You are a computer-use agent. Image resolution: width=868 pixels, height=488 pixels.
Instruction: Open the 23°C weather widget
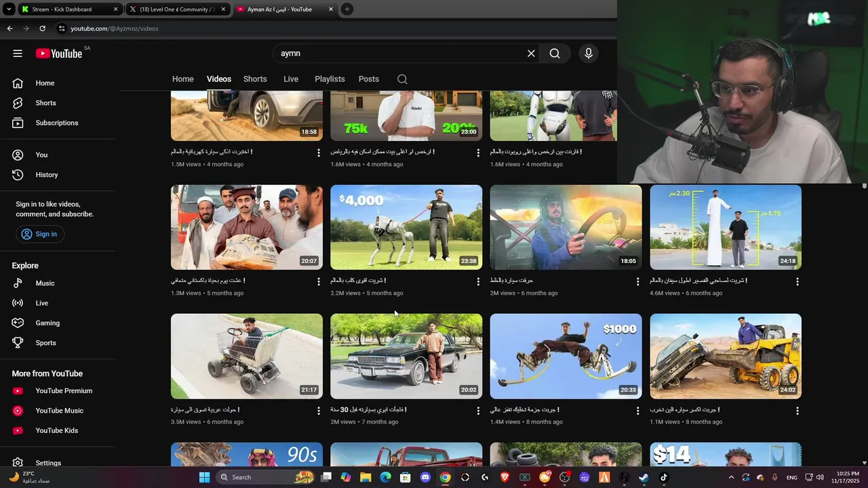[x=30, y=477]
